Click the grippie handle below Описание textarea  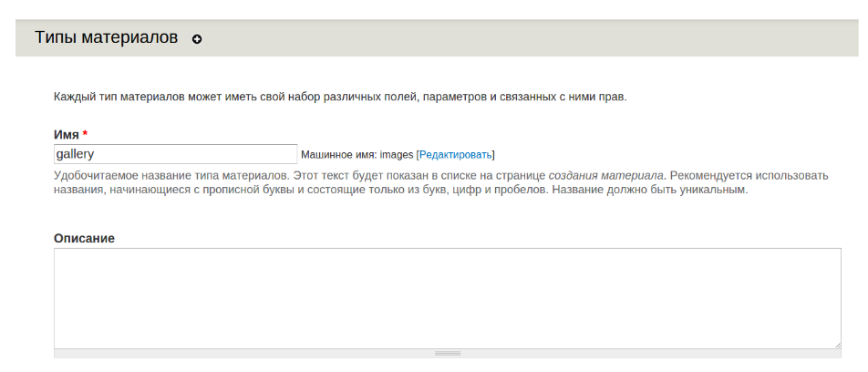pyautogui.click(x=447, y=353)
